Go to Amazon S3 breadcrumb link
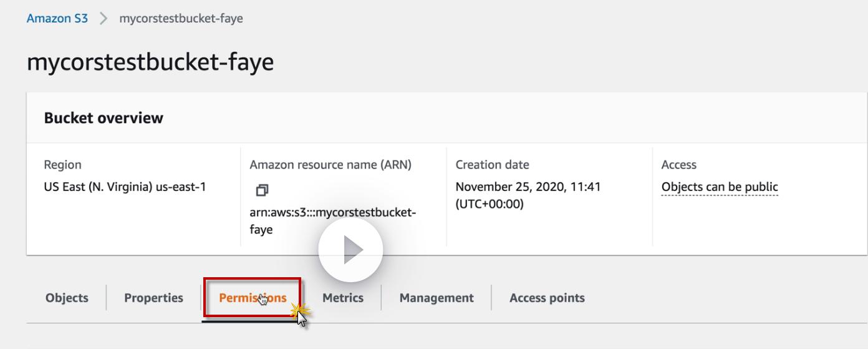The image size is (868, 349). [57, 19]
